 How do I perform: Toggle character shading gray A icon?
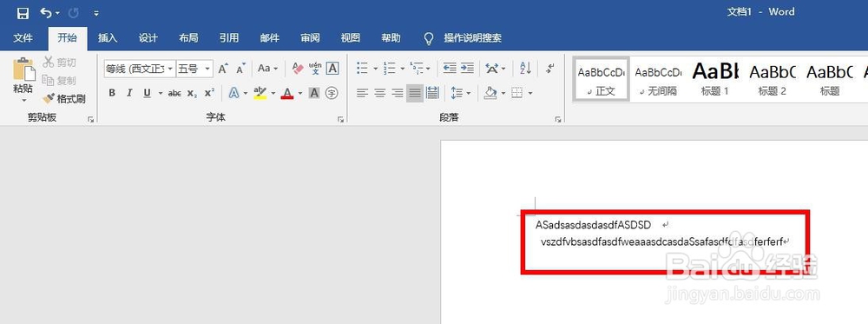tap(314, 93)
